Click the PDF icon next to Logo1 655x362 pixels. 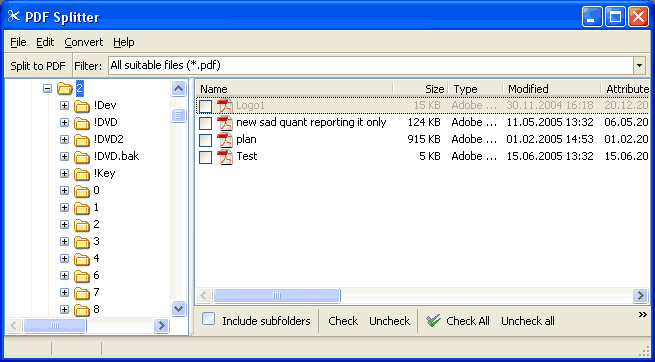(225, 106)
